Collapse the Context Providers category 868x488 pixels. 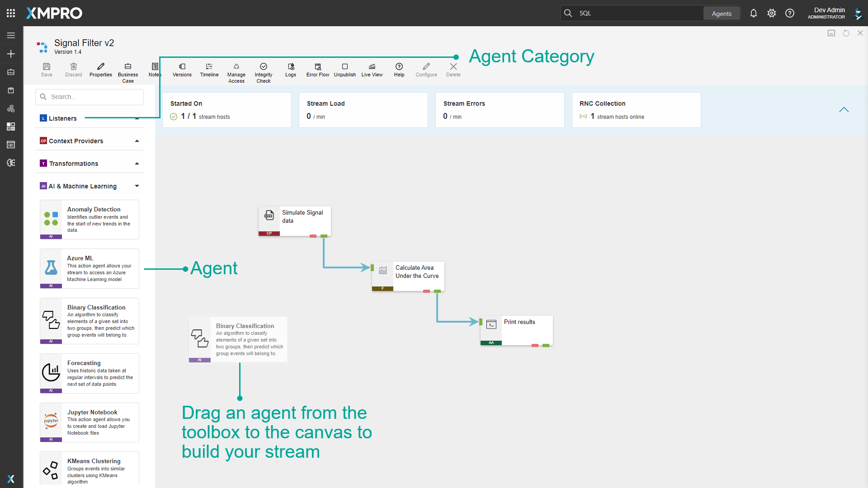point(137,141)
